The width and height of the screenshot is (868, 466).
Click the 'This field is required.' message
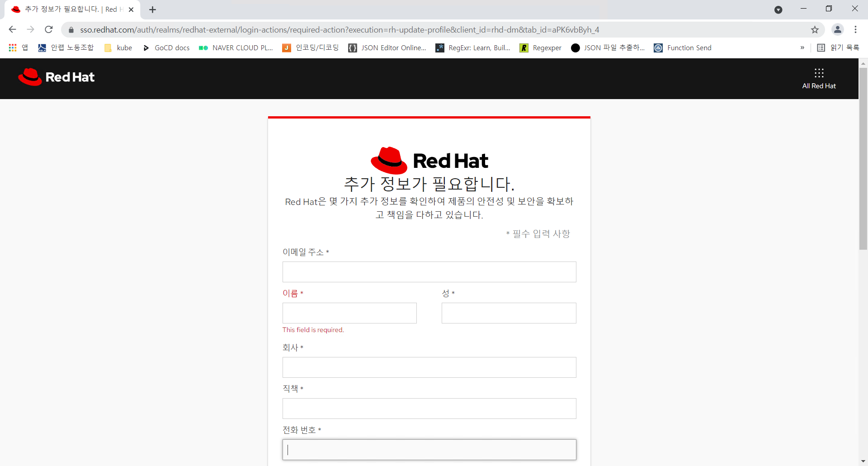313,330
